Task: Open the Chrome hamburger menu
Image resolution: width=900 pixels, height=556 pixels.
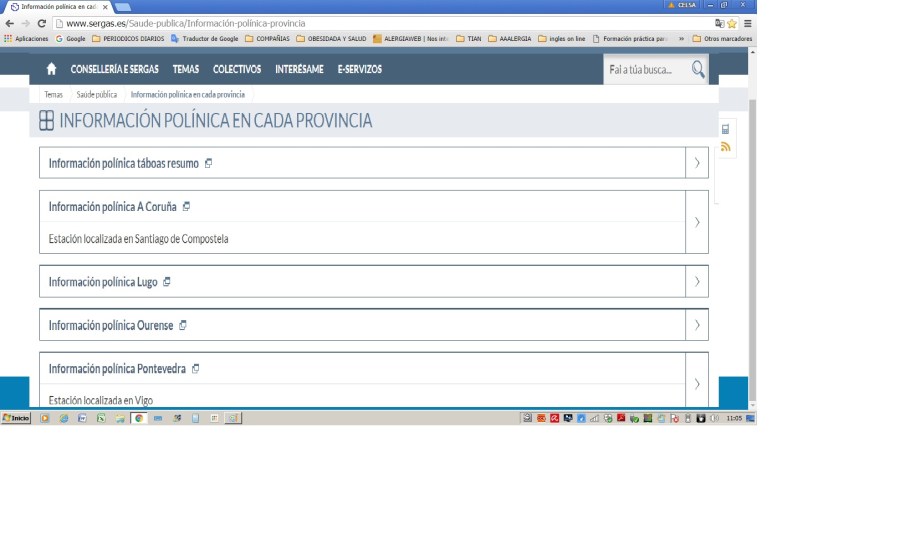Action: (x=747, y=23)
